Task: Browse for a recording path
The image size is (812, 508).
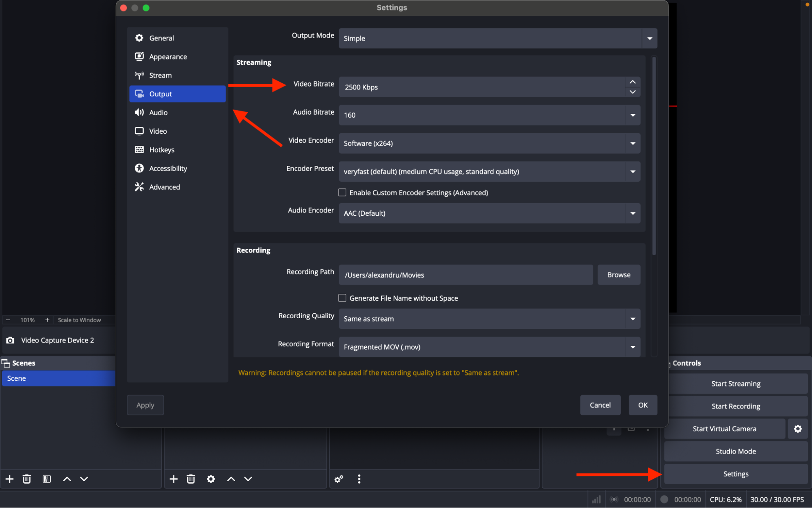Action: [619, 275]
